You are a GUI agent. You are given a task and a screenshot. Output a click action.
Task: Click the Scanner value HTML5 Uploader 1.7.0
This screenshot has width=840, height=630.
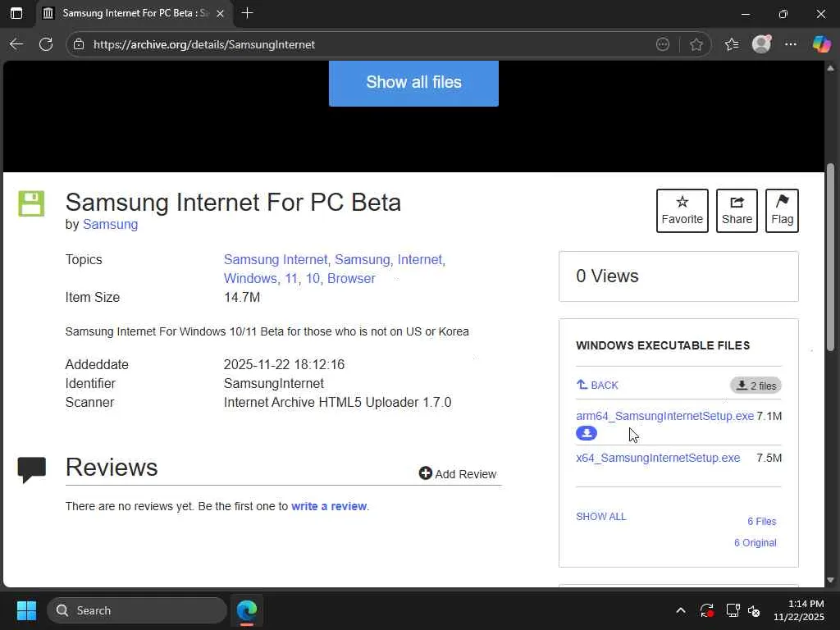337,402
